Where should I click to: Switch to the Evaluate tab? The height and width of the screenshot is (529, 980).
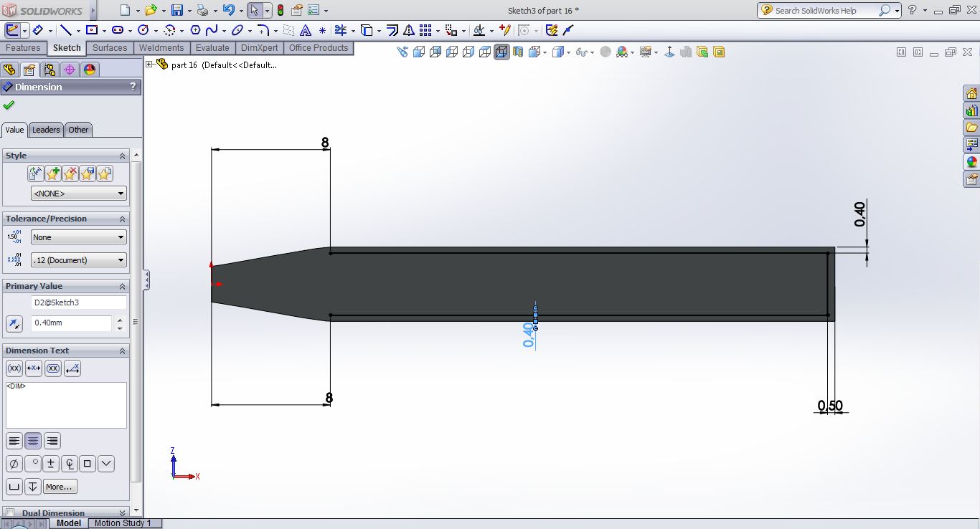pyautogui.click(x=212, y=48)
